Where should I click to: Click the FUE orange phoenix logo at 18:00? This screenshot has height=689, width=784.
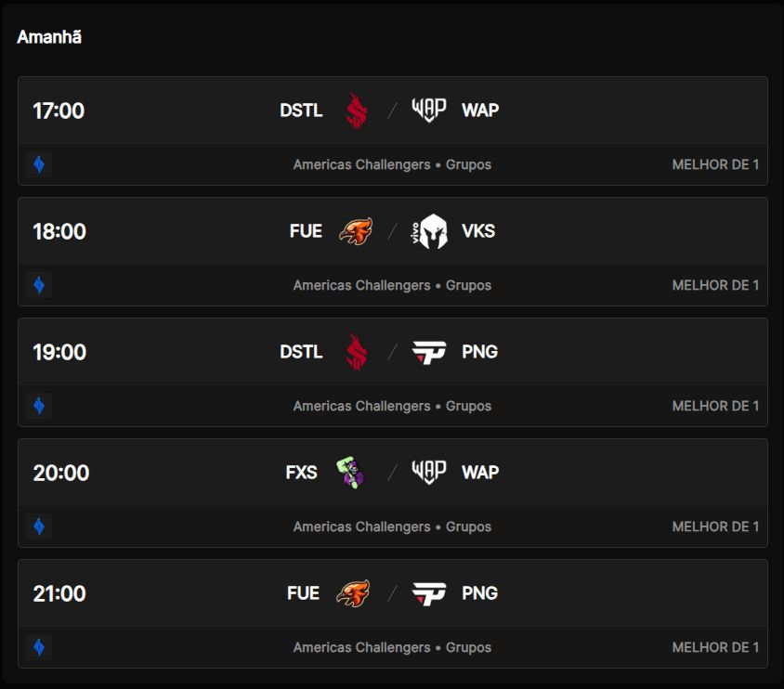coord(356,231)
